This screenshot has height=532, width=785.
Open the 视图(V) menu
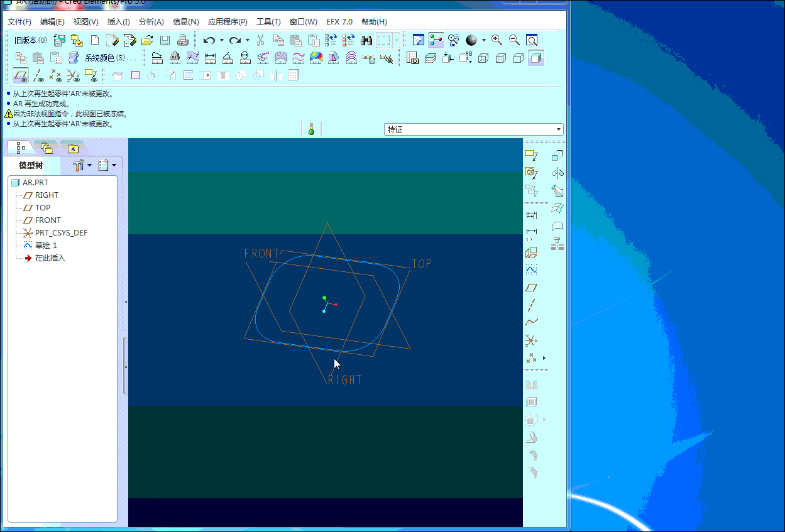tap(85, 22)
